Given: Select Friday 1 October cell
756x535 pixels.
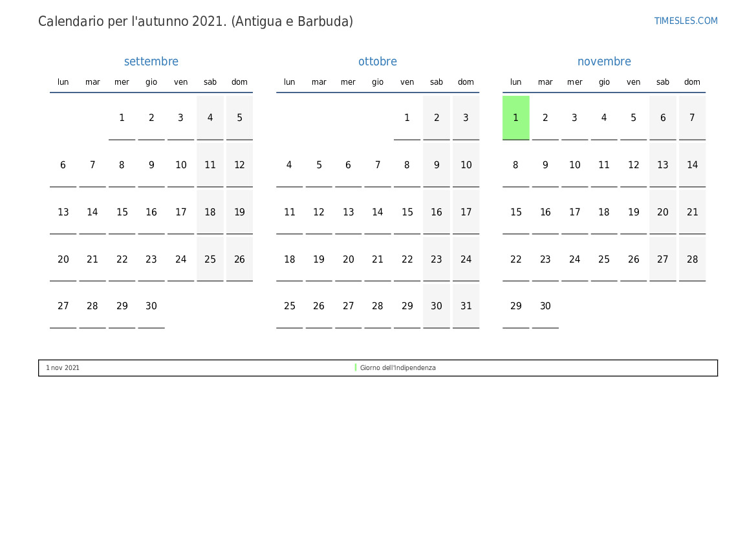Looking at the screenshot, I should (x=407, y=118).
